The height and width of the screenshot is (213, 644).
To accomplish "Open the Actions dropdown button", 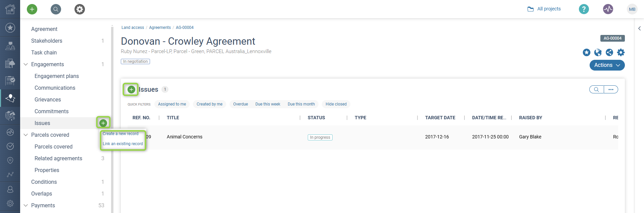I will tap(607, 65).
